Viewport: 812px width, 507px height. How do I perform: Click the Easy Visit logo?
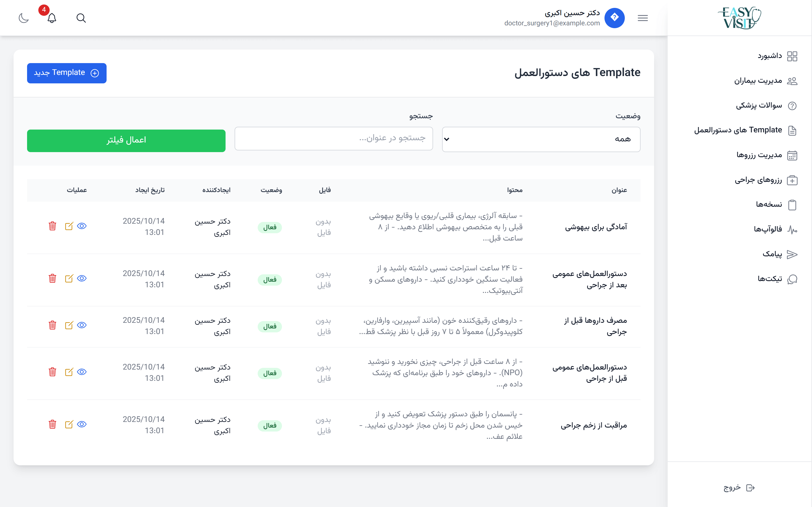(739, 18)
